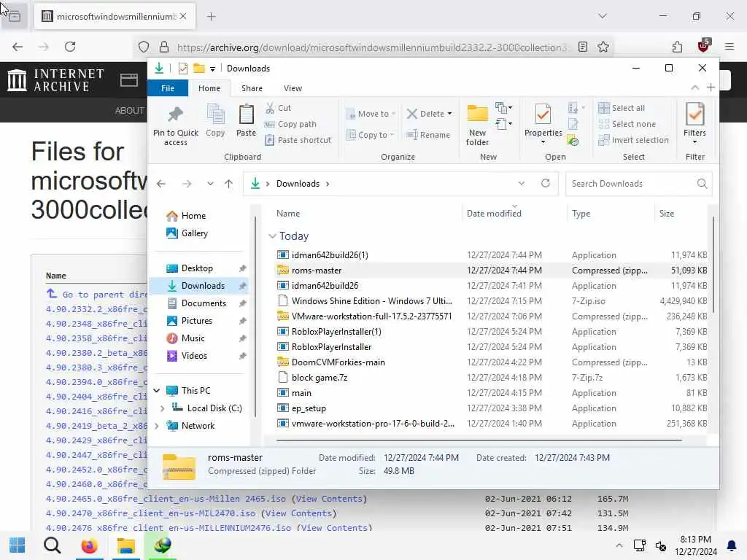Click Invert selection in ribbon
747x560 pixels.
pyautogui.click(x=634, y=140)
